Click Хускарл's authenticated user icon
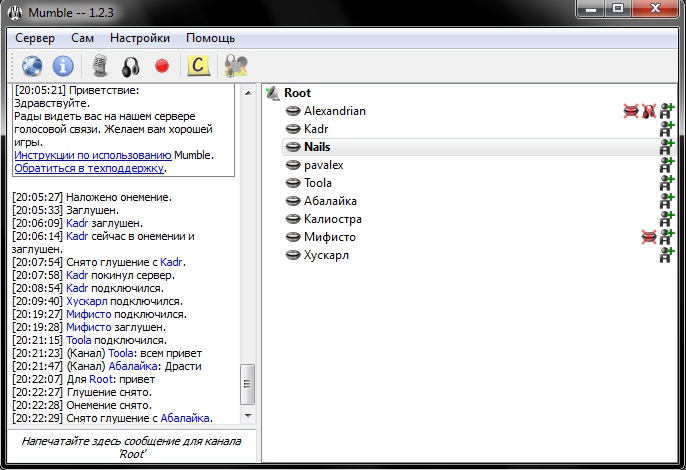 (x=667, y=255)
